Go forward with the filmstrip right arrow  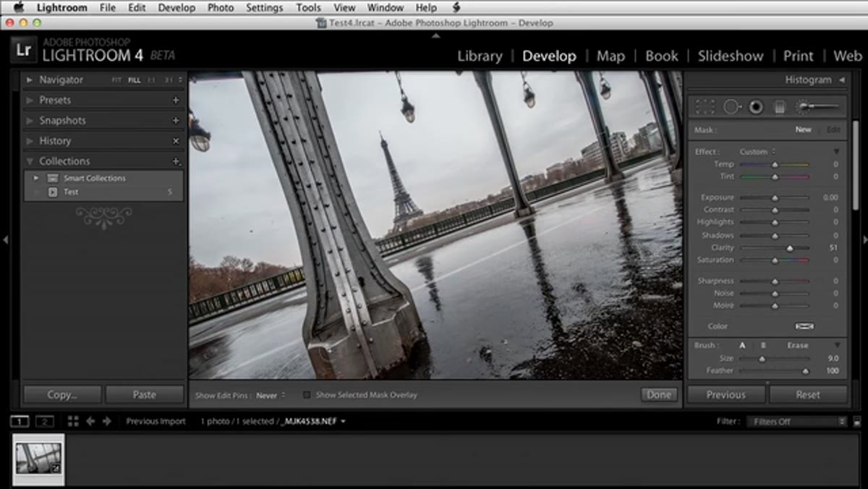(x=107, y=421)
